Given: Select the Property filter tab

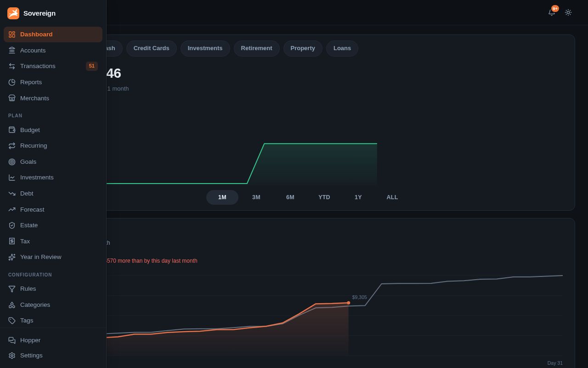Looking at the screenshot, I should pos(303,48).
